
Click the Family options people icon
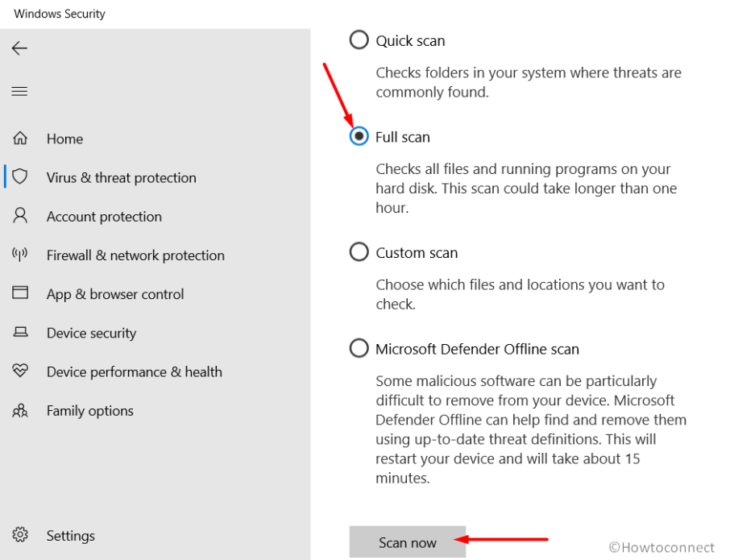19,410
